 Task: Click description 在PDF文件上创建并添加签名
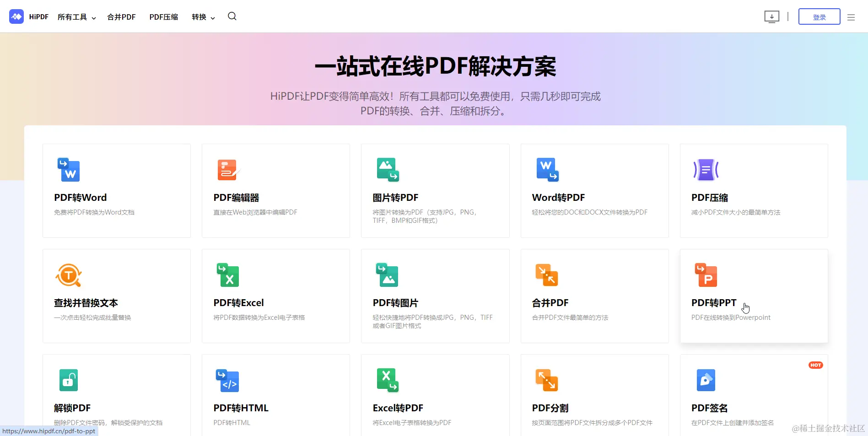point(733,423)
